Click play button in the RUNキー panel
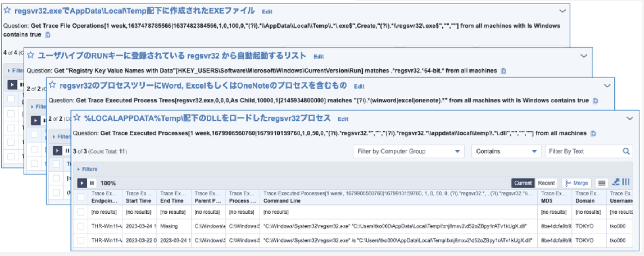The height and width of the screenshot is (256, 644). [x=35, y=120]
